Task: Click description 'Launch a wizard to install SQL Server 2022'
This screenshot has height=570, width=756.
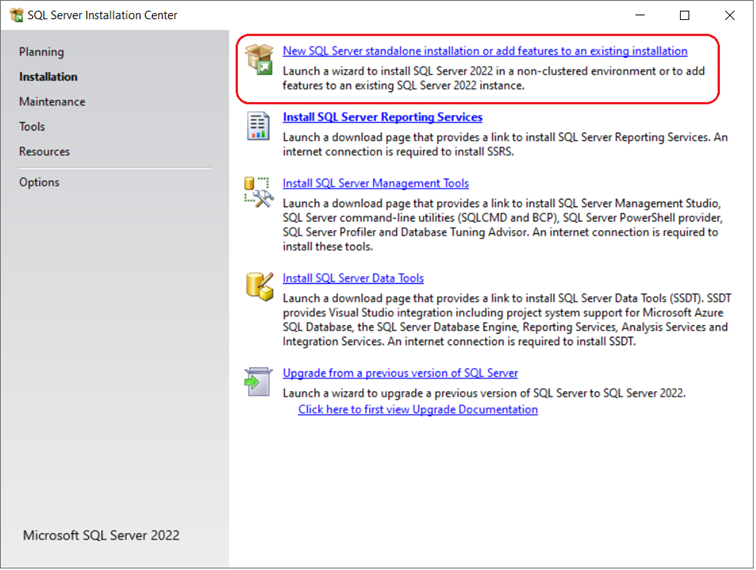Action: click(x=494, y=78)
